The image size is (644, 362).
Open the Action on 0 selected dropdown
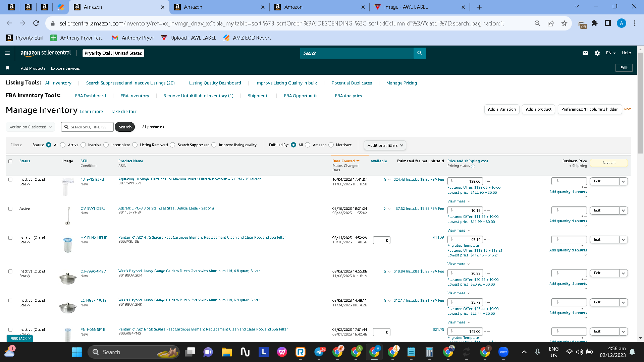(x=30, y=127)
